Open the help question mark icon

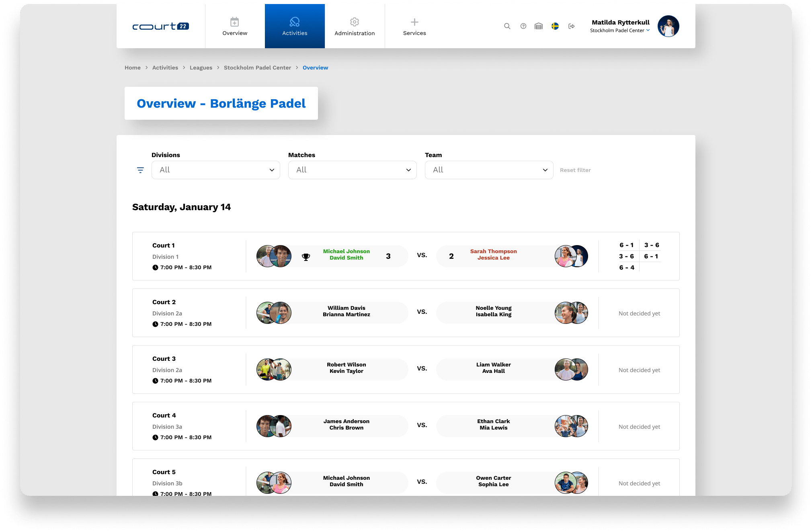523,26
